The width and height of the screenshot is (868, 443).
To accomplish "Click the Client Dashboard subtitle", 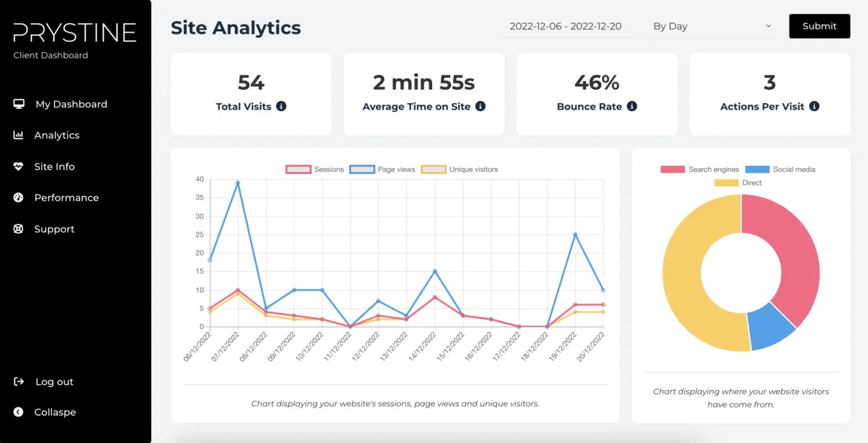I will 51,55.
